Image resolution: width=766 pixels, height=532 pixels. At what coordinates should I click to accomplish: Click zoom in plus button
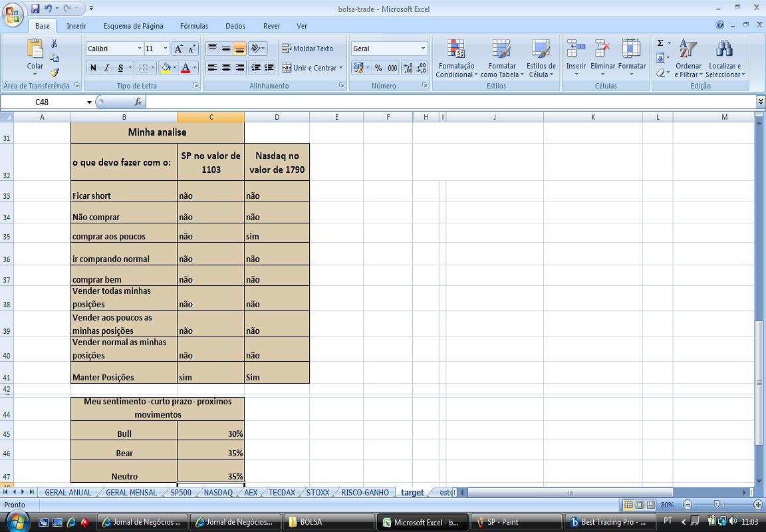(x=758, y=505)
